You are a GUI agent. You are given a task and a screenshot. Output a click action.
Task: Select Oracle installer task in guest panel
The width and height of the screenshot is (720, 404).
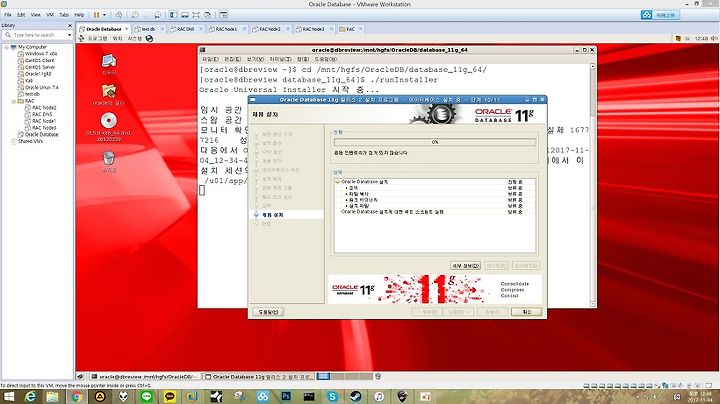tap(259, 376)
